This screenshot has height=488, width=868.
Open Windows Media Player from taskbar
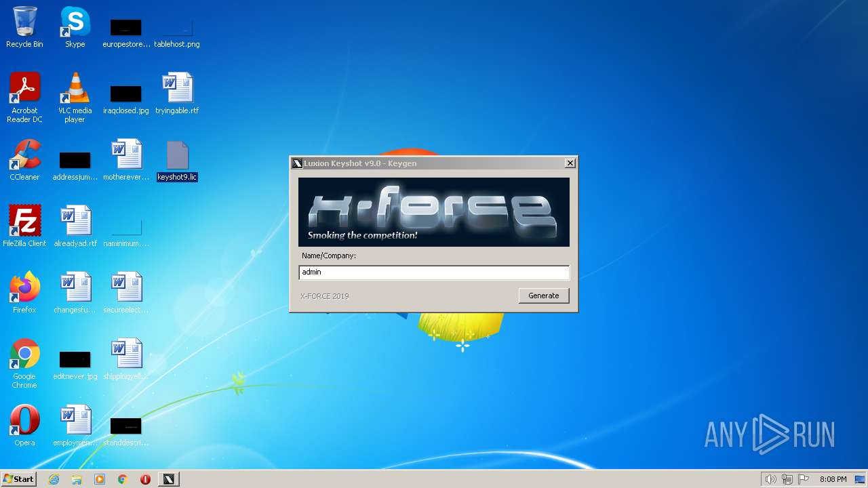coord(100,479)
